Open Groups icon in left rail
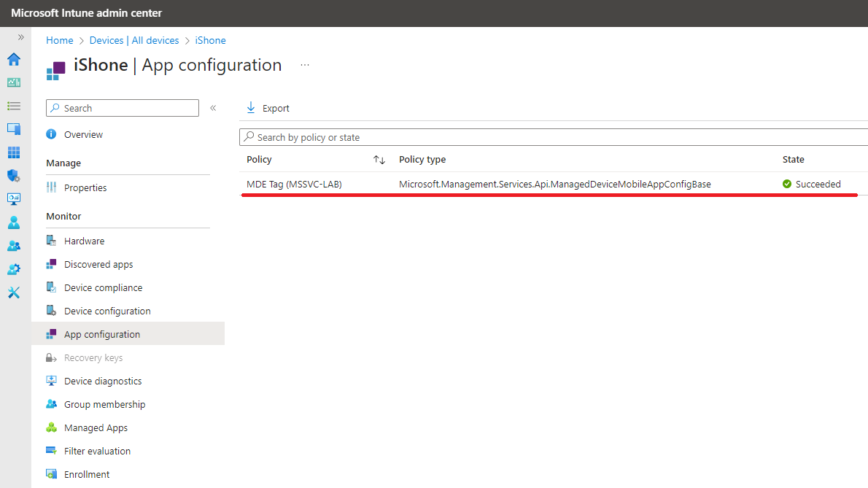The height and width of the screenshot is (488, 868). pos(14,246)
